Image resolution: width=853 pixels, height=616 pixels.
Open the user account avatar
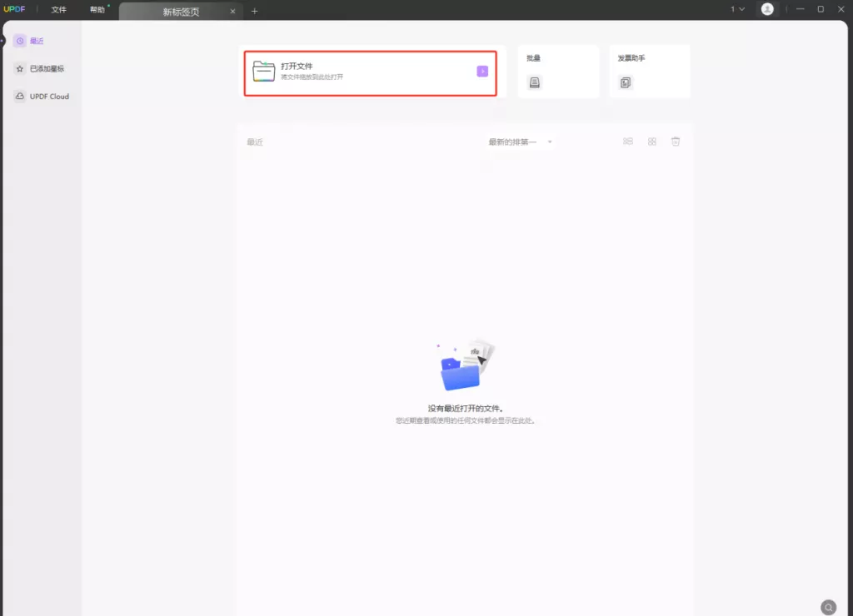[x=767, y=9]
